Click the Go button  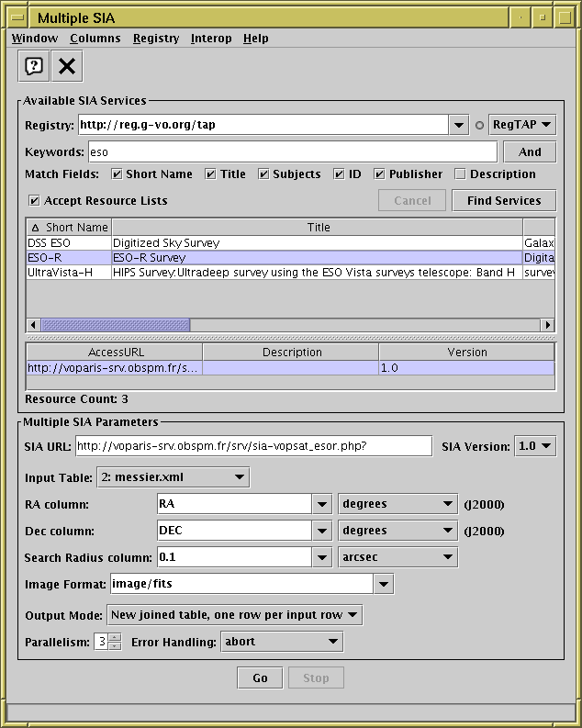[260, 678]
